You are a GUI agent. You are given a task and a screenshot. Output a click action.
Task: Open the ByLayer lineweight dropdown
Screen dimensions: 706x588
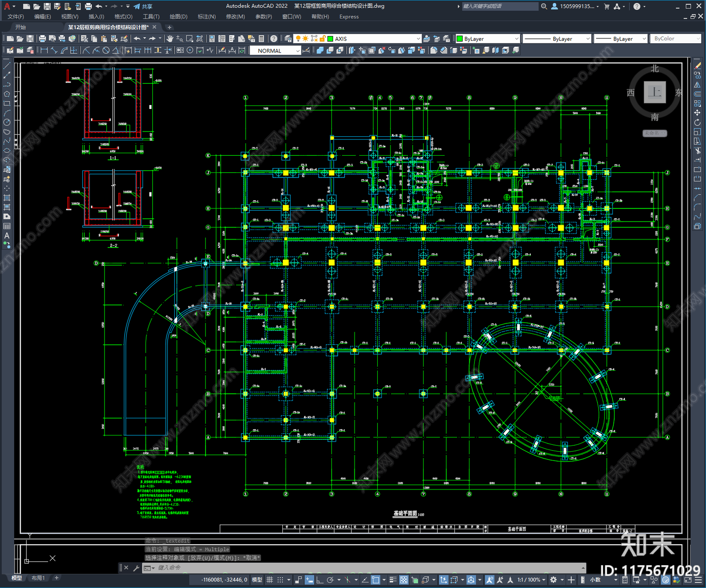tap(644, 39)
